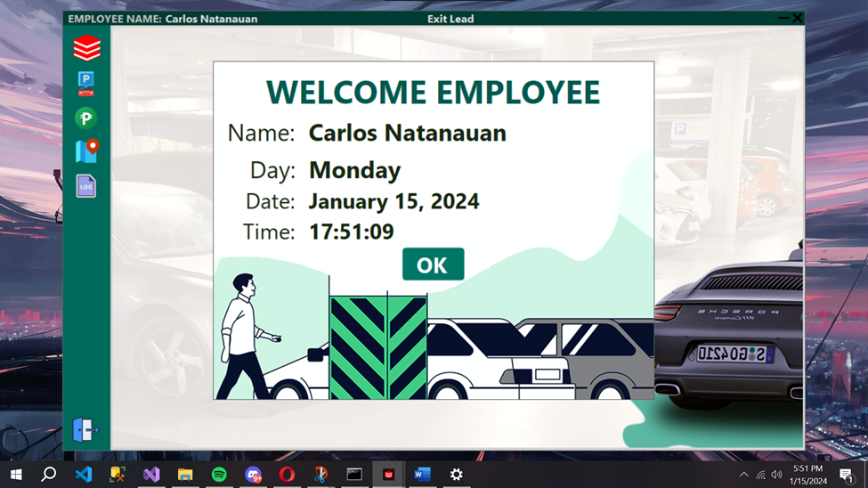Open the parking car sidebar icon
Viewport: 868px width, 488px height.
coord(85,84)
